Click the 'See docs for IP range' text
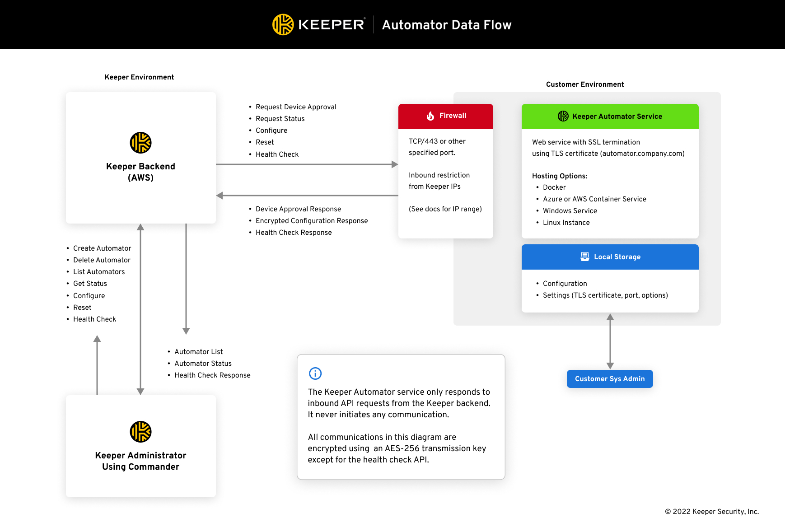This screenshot has width=785, height=532. click(445, 209)
